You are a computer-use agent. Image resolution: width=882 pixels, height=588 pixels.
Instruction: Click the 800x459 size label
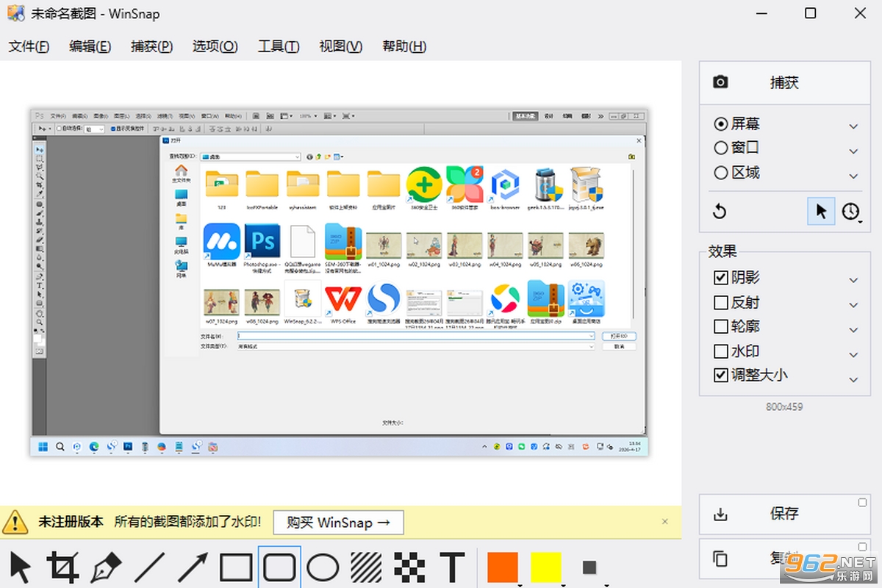(x=784, y=406)
